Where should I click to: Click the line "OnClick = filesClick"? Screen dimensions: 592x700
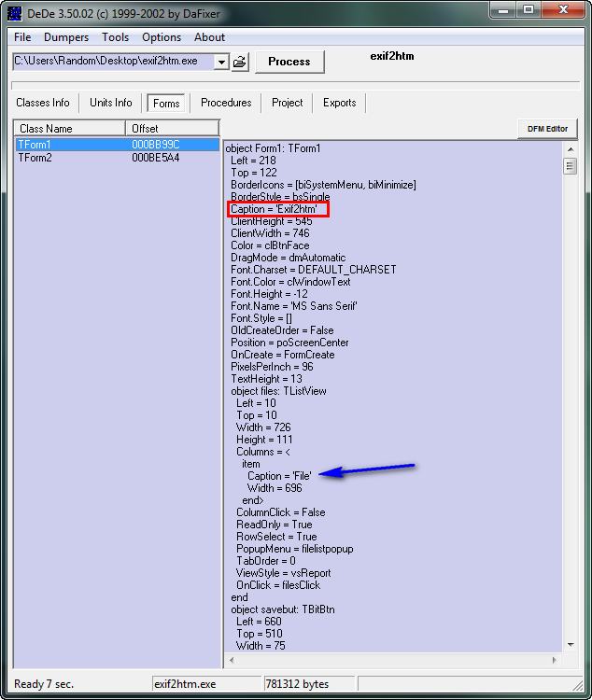pos(278,585)
